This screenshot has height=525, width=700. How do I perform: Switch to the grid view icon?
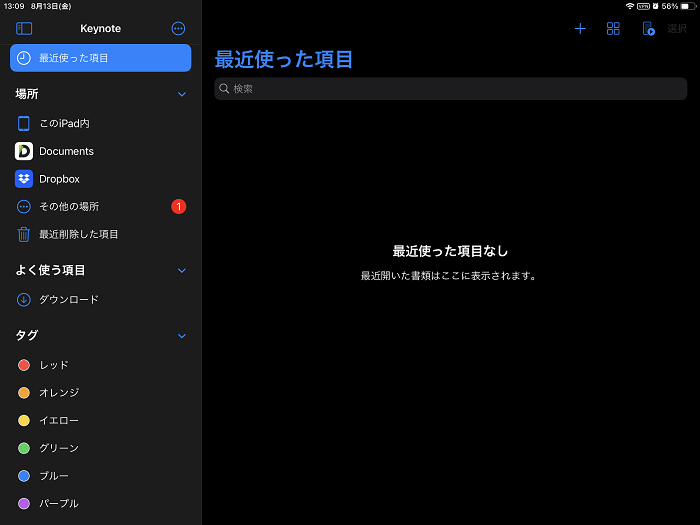click(613, 29)
